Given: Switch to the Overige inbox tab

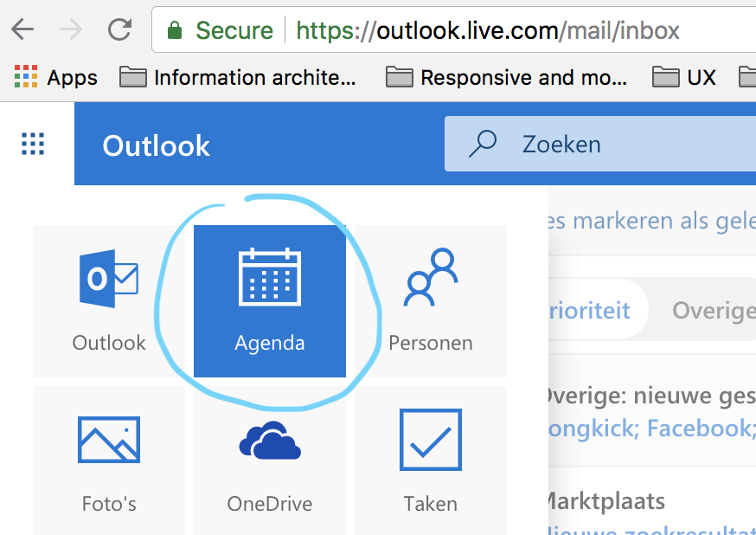Looking at the screenshot, I should (x=709, y=310).
